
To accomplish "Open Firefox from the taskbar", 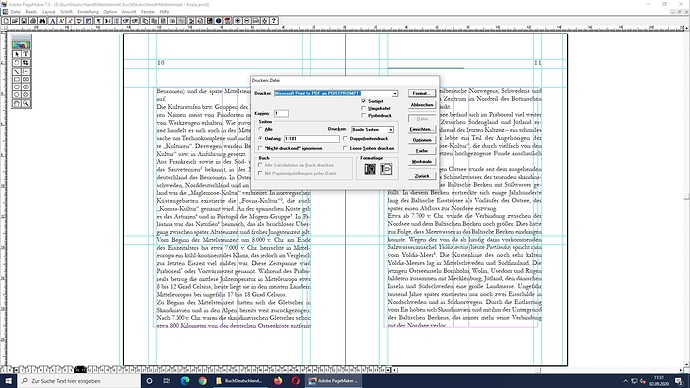I will 278,381.
